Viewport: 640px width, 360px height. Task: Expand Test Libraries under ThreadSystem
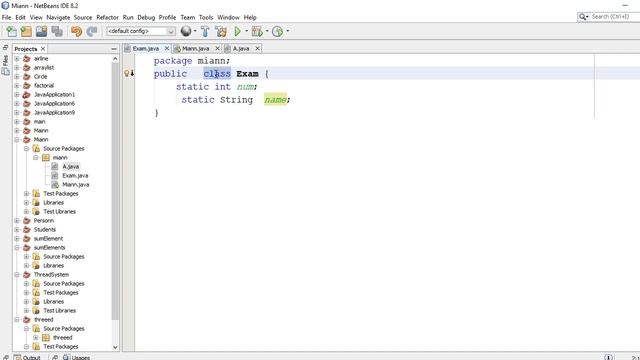click(x=27, y=311)
